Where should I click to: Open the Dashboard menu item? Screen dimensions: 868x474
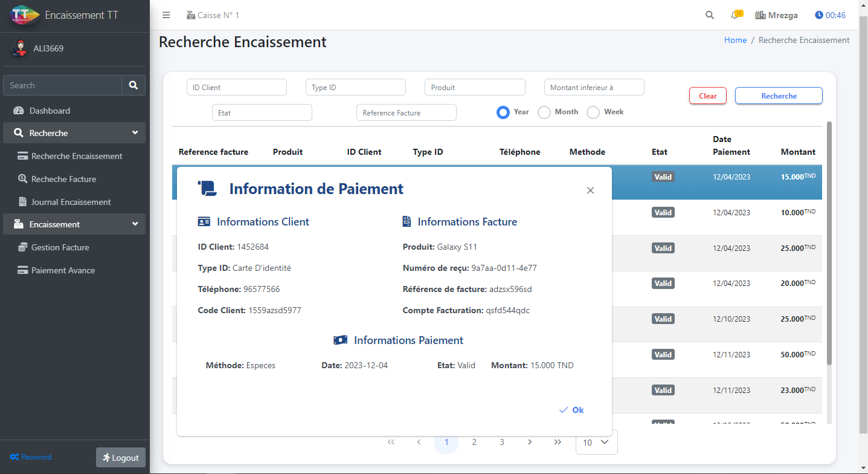74,111
